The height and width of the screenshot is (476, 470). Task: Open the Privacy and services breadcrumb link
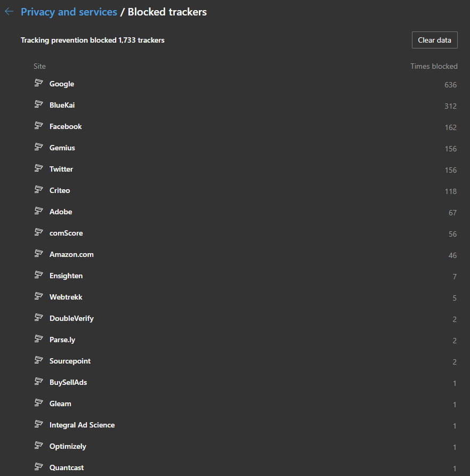pos(69,12)
